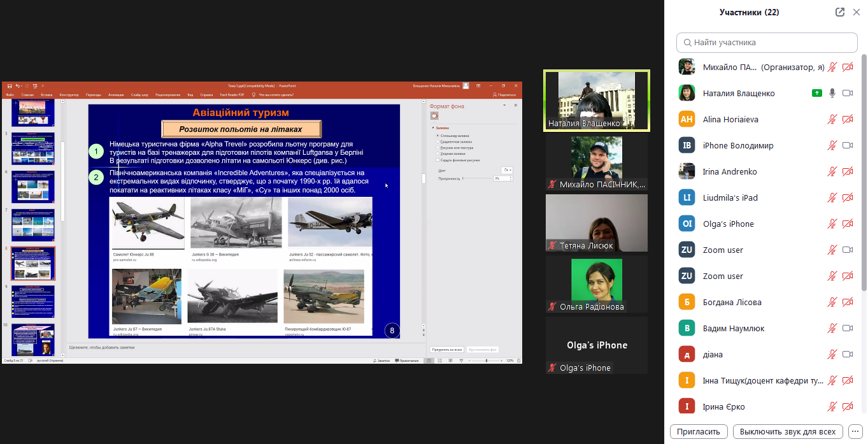868x444 pixels.
Task: Click the Найти участника search field
Action: click(767, 43)
